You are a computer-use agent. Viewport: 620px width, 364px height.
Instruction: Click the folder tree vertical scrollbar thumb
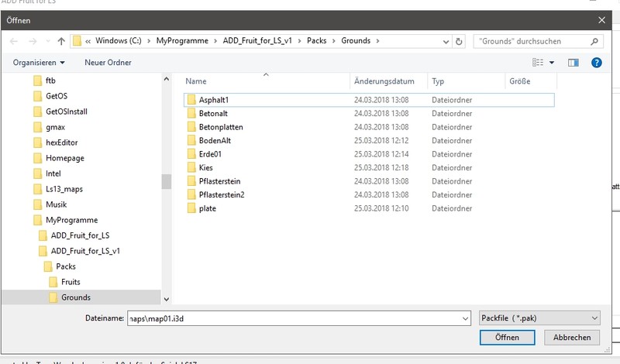pyautogui.click(x=166, y=181)
